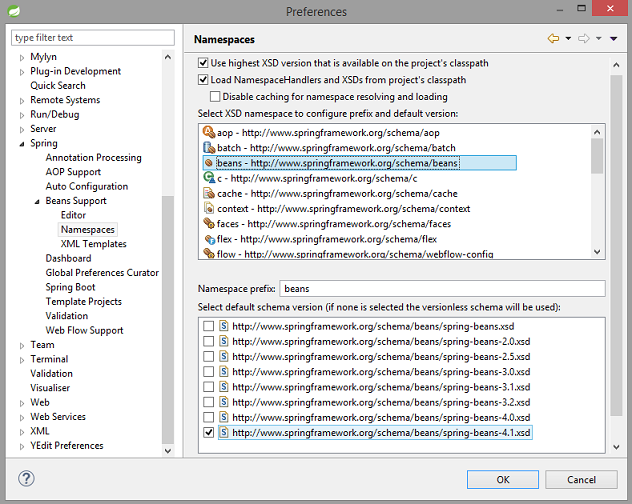This screenshot has height=504, width=632.
Task: Click the flow namespace icon
Action: pyautogui.click(x=209, y=254)
